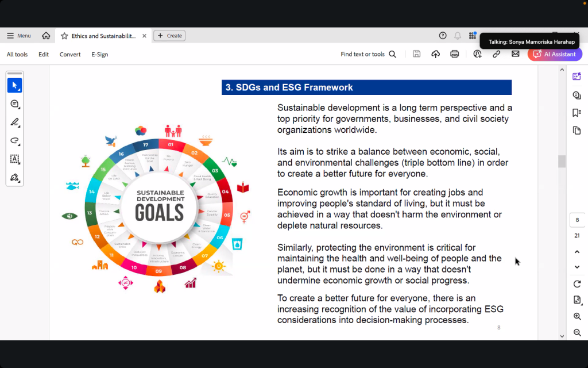
Task: Switch to Ethics and Sustainability tab
Action: (x=103, y=36)
